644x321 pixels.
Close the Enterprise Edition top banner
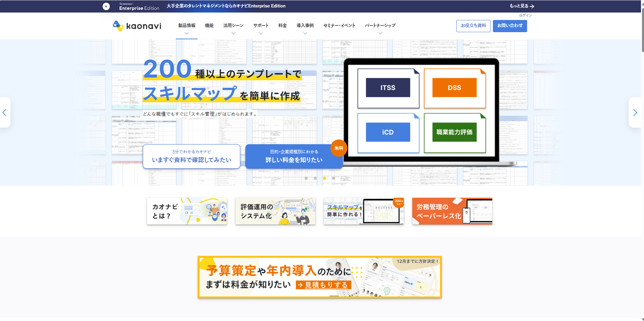[106, 6]
